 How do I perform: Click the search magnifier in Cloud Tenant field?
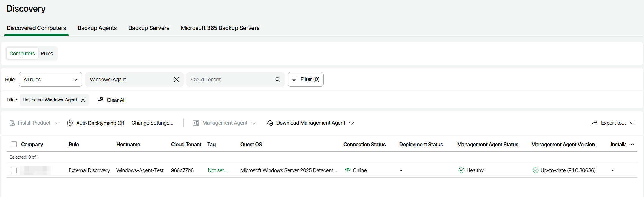[277, 79]
